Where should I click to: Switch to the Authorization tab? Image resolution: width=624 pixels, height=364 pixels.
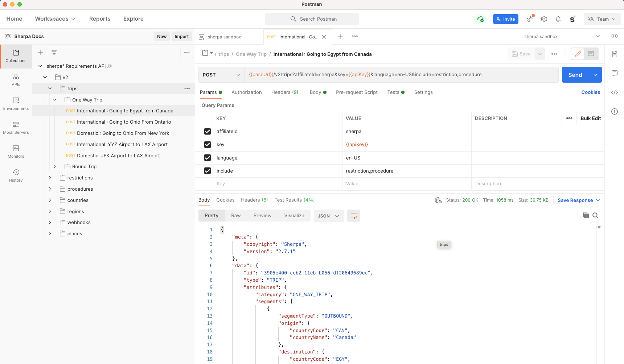pos(247,92)
